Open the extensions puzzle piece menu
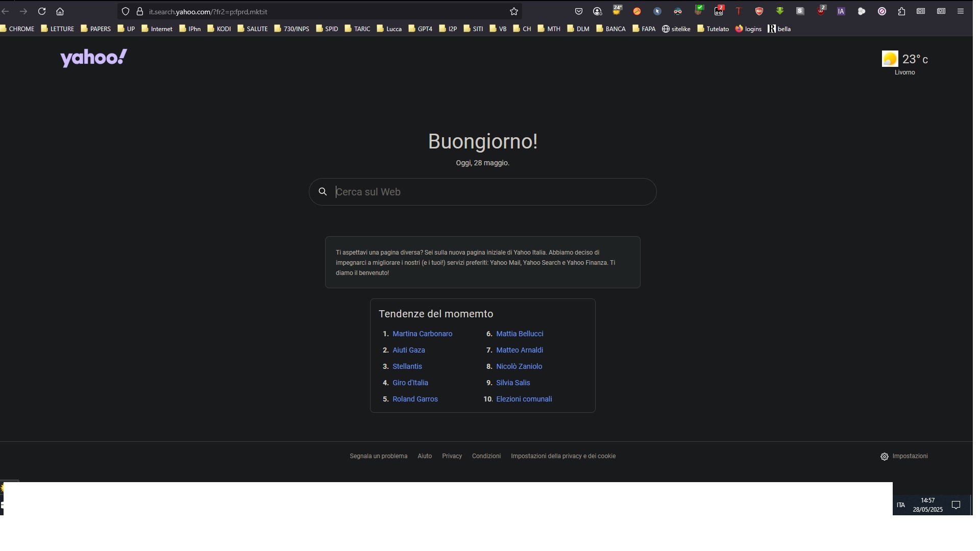 pyautogui.click(x=901, y=11)
